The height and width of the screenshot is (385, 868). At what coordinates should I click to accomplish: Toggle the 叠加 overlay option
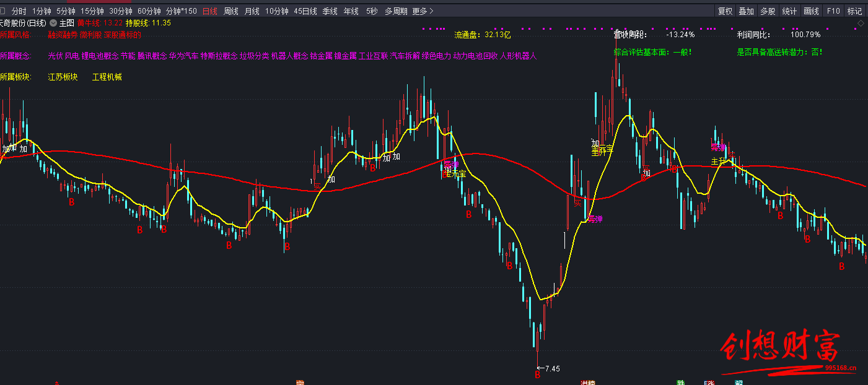tap(746, 11)
